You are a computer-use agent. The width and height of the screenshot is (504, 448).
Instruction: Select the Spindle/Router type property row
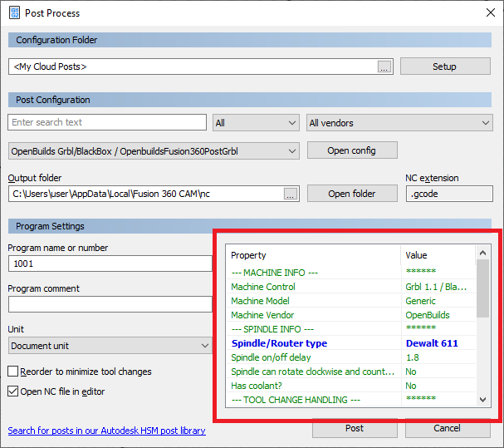click(x=316, y=343)
